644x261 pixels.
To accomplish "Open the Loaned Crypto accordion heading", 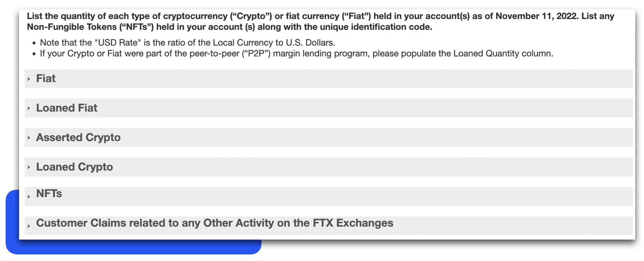I will [x=74, y=167].
